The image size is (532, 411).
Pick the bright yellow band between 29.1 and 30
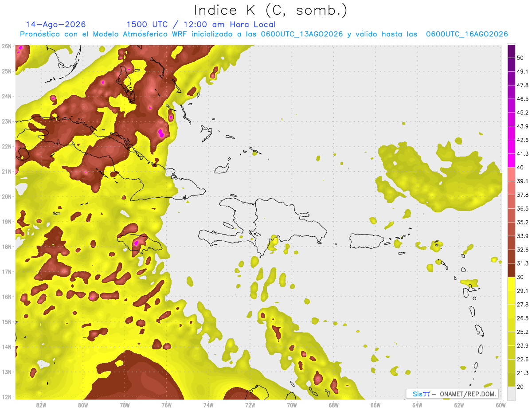512,284
